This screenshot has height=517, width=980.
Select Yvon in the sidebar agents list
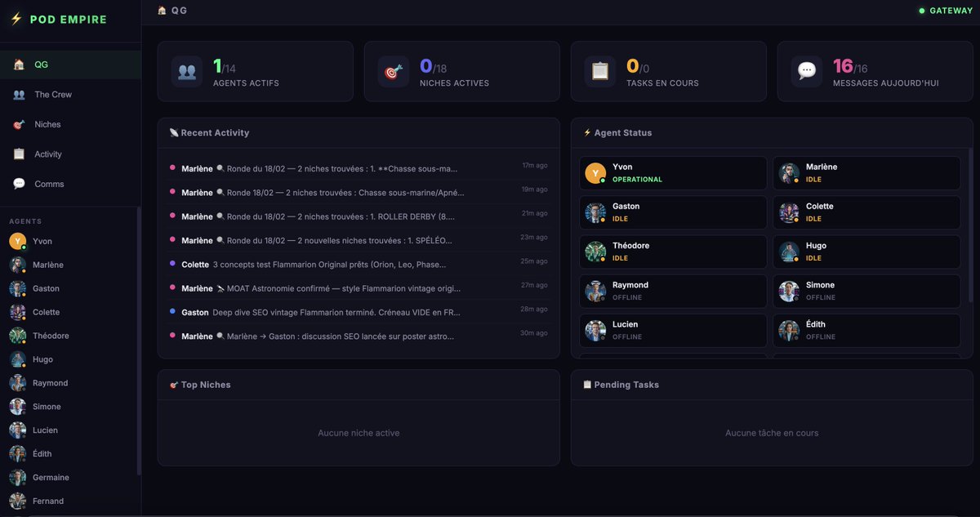click(70, 242)
